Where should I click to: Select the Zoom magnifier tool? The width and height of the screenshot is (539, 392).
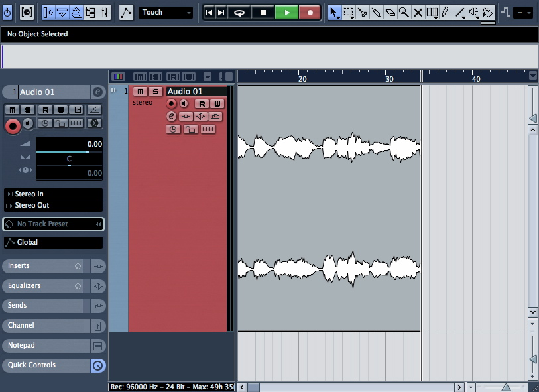(x=404, y=12)
